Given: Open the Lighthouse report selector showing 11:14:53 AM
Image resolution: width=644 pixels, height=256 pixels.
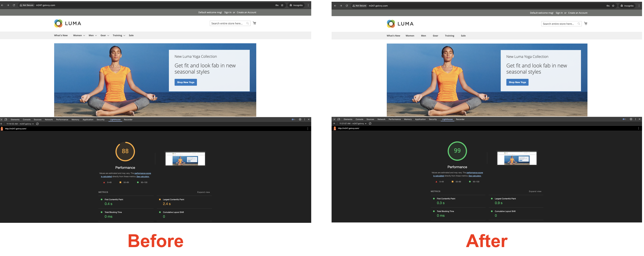Looking at the screenshot, I should click(x=21, y=124).
